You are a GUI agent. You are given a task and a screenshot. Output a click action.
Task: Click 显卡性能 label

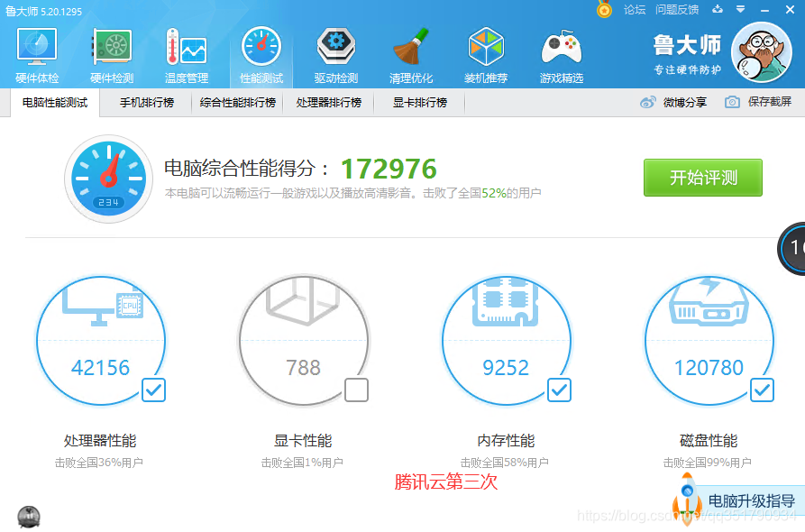pos(303,441)
